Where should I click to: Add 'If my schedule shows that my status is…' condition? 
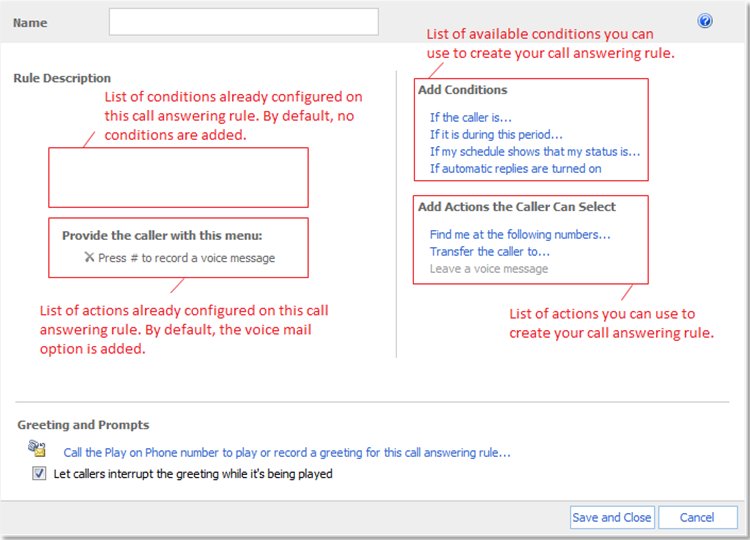535,152
